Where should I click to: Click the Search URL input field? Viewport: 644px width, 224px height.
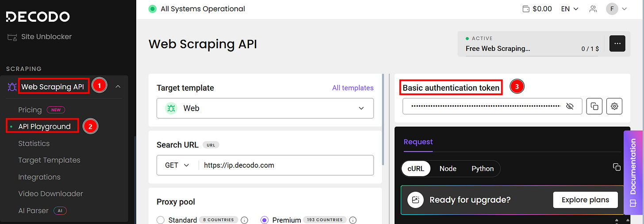coord(286,165)
